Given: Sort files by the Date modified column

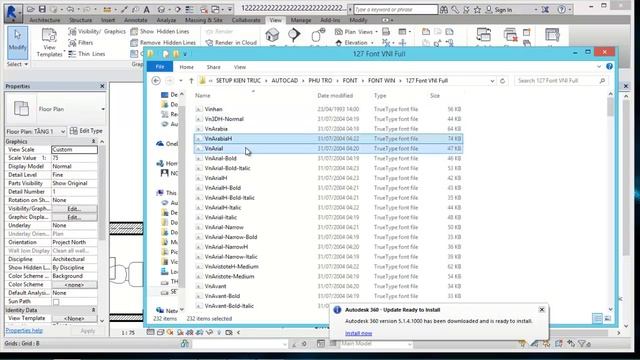Looking at the screenshot, I should pyautogui.click(x=335, y=96).
